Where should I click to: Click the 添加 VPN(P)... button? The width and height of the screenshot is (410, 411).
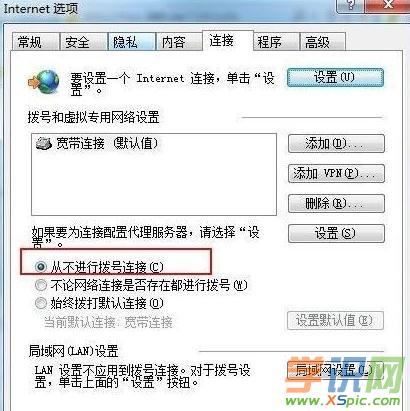tap(336, 174)
